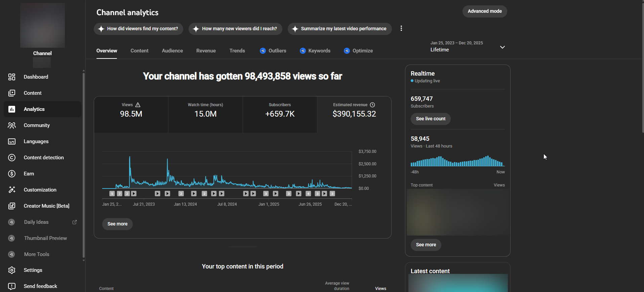This screenshot has height=292, width=644.
Task: Select the Estimated revenue metric card
Action: pyautogui.click(x=354, y=114)
